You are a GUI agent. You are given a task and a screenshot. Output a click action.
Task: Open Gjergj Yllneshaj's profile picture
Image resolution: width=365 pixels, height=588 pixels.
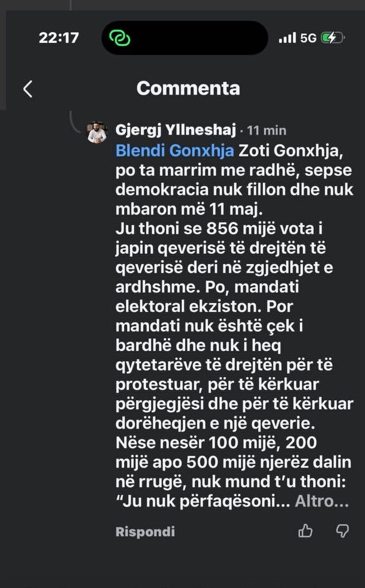pos(97,133)
